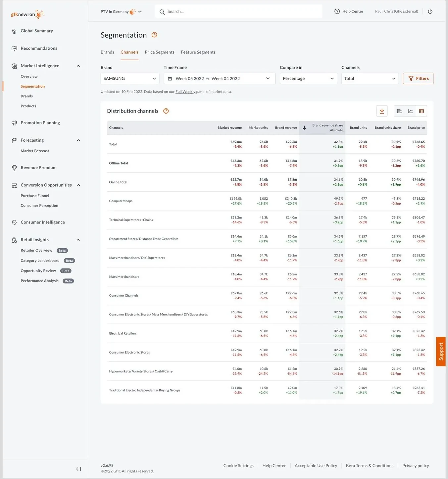The height and width of the screenshot is (479, 448).
Task: Click the power logout icon
Action: (430, 11)
